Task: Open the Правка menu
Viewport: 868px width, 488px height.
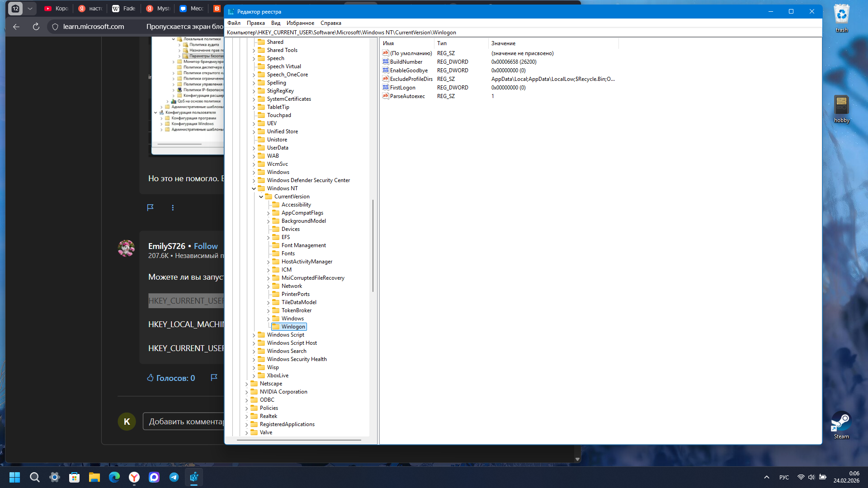Action: tap(255, 23)
